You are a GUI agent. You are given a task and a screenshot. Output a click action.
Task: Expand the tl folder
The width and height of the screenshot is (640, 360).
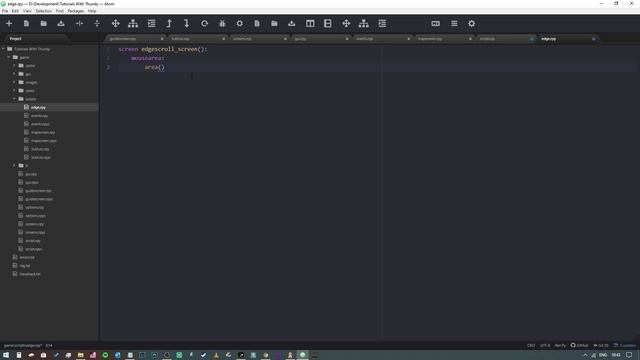[15, 165]
